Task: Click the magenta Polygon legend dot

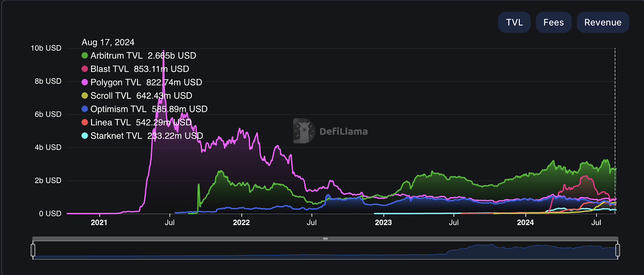Action: point(85,82)
